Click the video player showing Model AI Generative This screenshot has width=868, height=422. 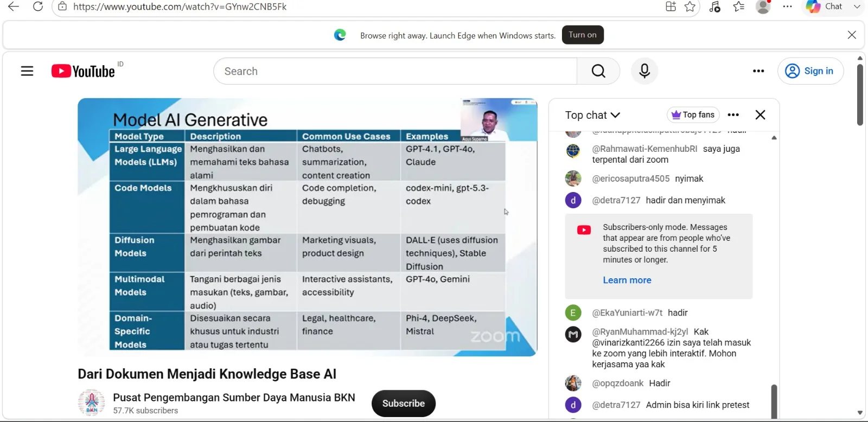[308, 227]
